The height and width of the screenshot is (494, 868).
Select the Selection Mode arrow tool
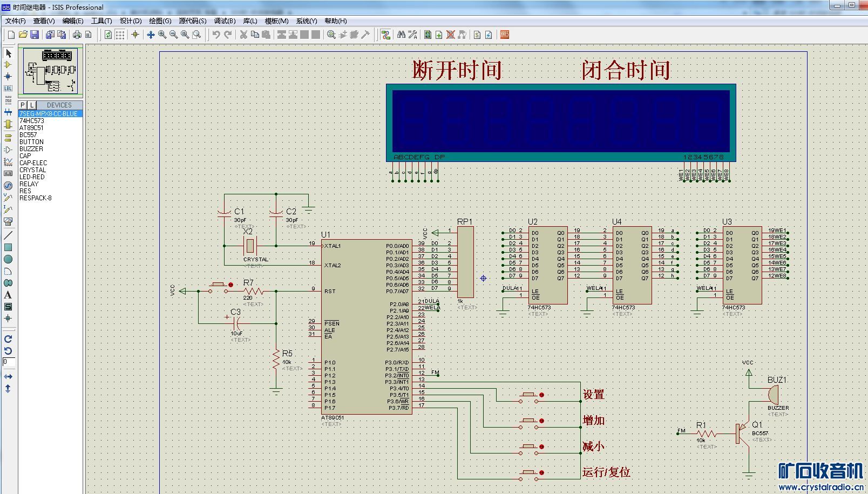(x=8, y=53)
